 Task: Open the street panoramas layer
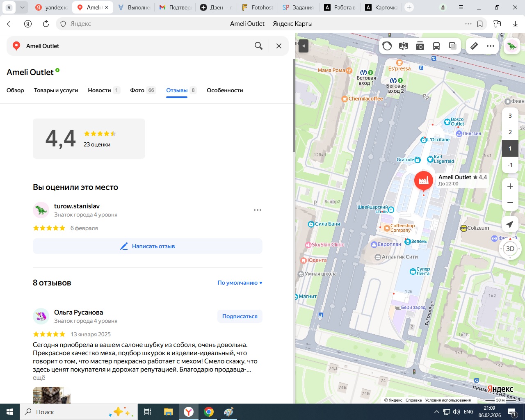(404, 46)
